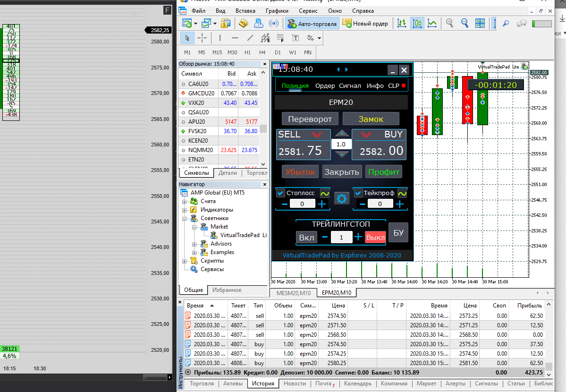Click the Закрыть button on trade pad
566x392 pixels.
click(341, 172)
